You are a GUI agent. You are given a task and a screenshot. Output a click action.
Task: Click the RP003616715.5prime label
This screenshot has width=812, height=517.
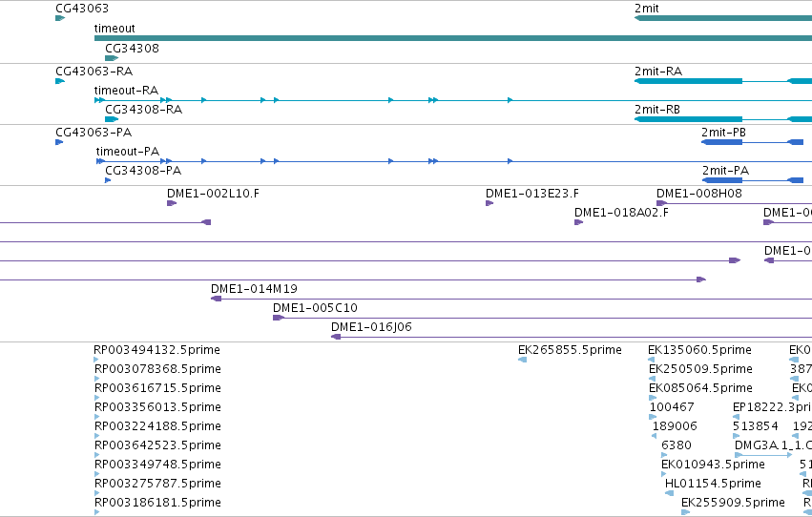click(157, 387)
